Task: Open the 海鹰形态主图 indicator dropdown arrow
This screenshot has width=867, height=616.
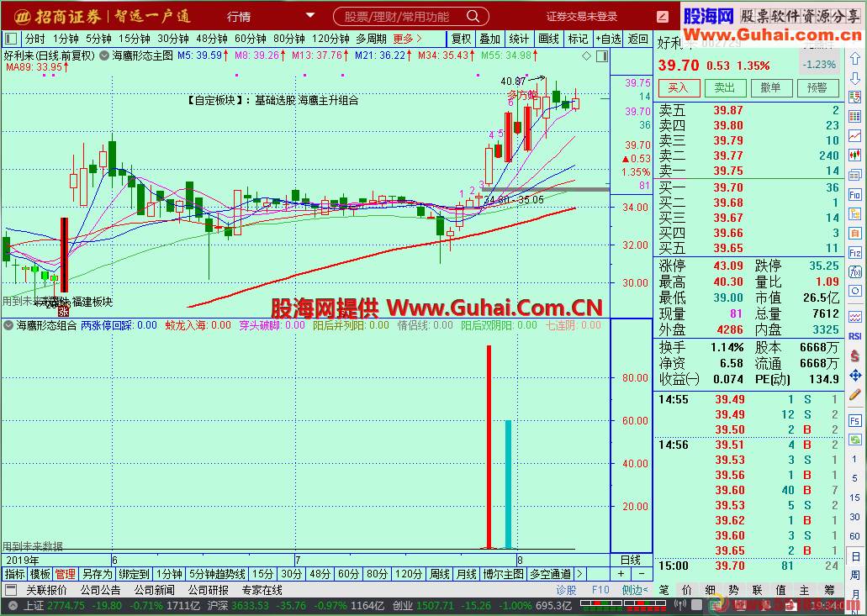Action: pyautogui.click(x=104, y=55)
